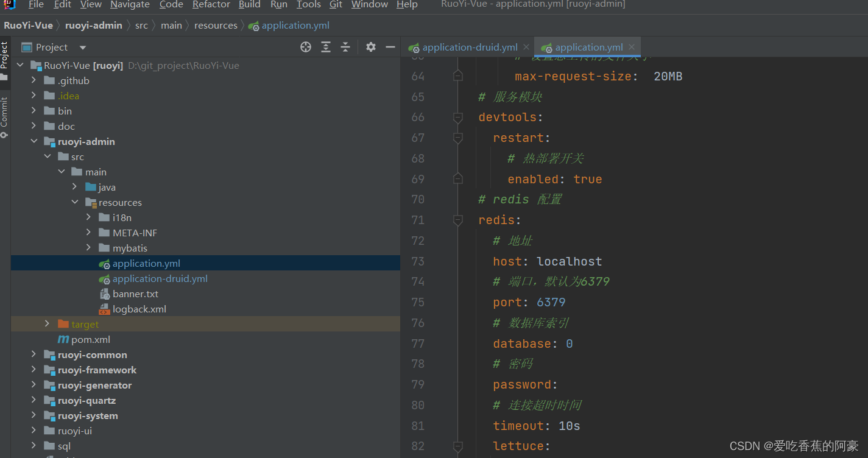The height and width of the screenshot is (458, 868).
Task: Fold the redis block on line 71
Action: 458,220
